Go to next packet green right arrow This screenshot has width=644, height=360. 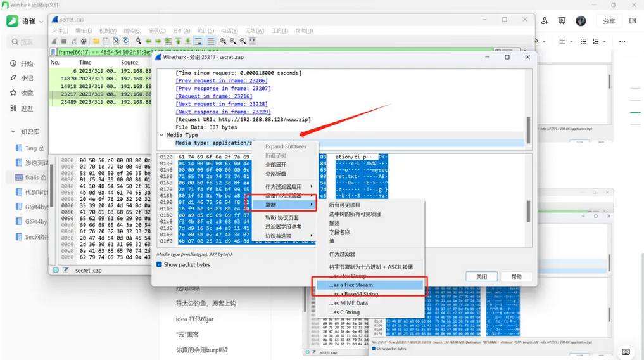point(158,41)
